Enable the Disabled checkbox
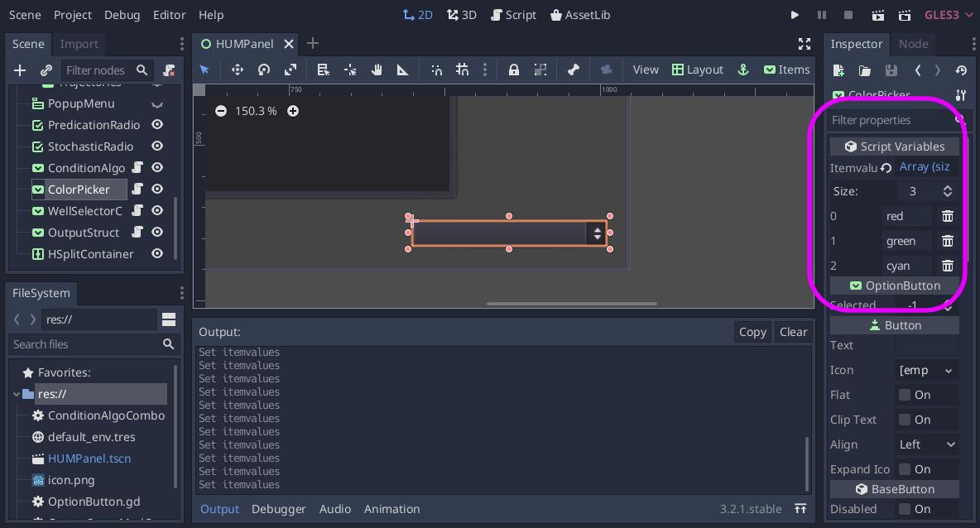980x528 pixels. (x=905, y=509)
